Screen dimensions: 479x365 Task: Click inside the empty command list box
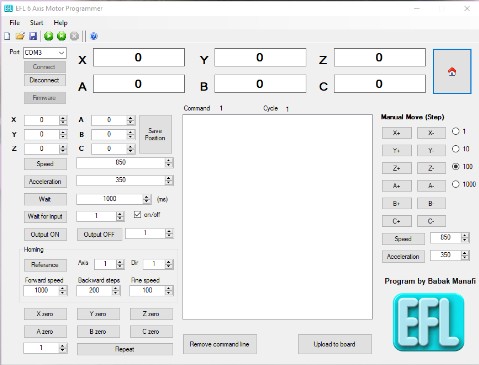[277, 217]
